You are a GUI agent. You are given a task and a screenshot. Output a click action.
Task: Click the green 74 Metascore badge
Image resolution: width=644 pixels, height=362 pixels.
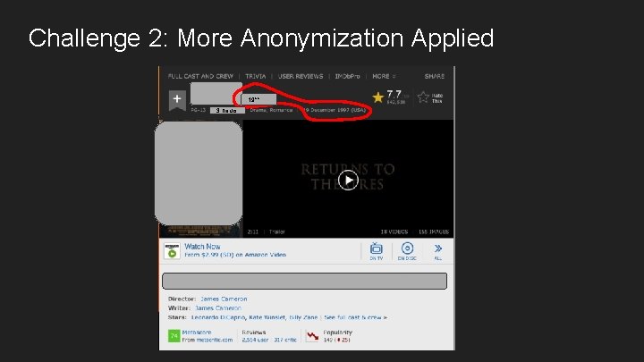(x=174, y=336)
